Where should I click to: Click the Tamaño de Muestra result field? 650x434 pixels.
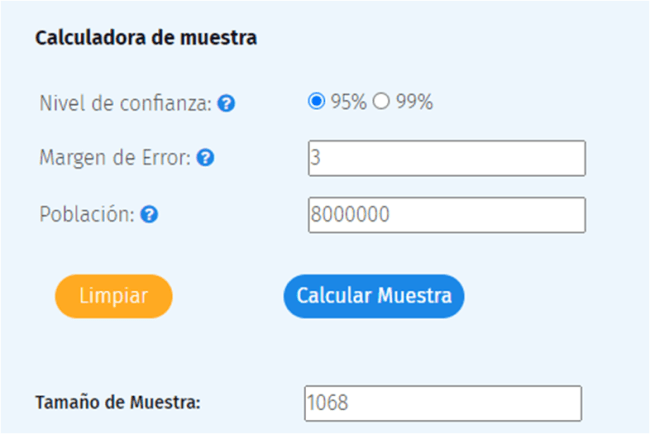(x=441, y=403)
